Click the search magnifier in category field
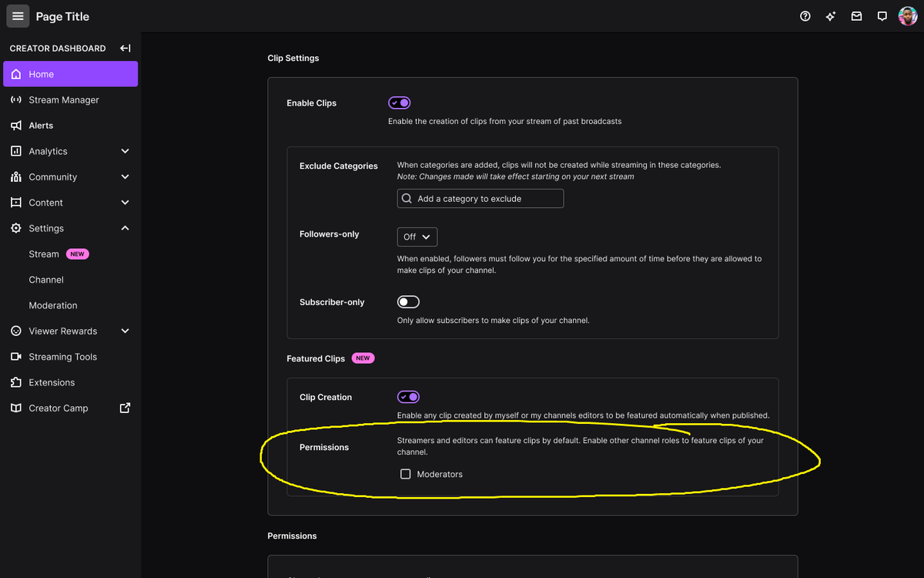Image resolution: width=924 pixels, height=578 pixels. click(407, 199)
